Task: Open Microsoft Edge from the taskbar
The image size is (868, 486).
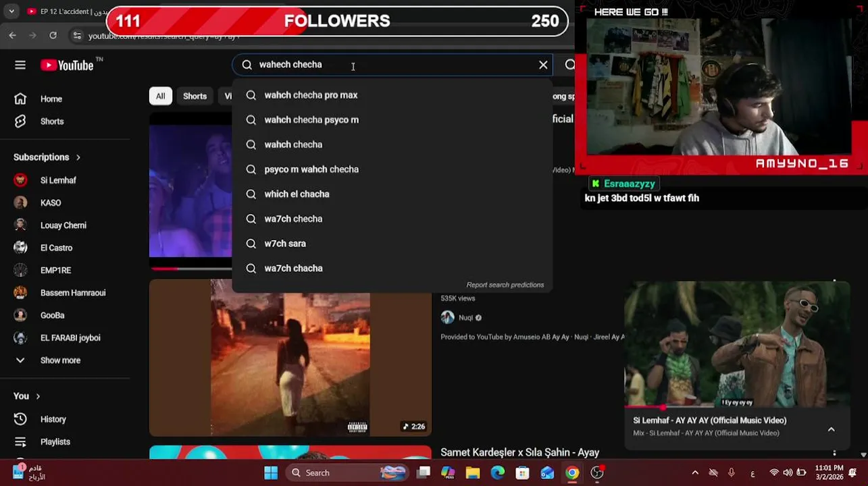Action: [498, 473]
